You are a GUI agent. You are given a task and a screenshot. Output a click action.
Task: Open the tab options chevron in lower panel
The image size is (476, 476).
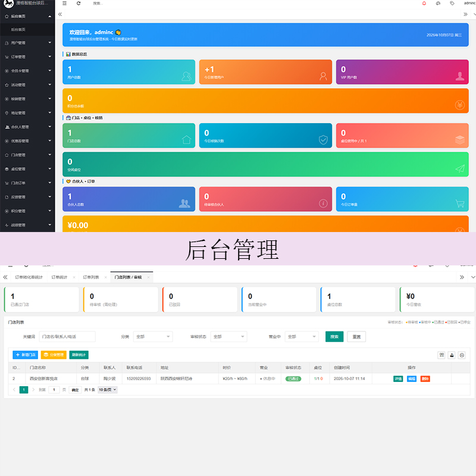point(472,277)
